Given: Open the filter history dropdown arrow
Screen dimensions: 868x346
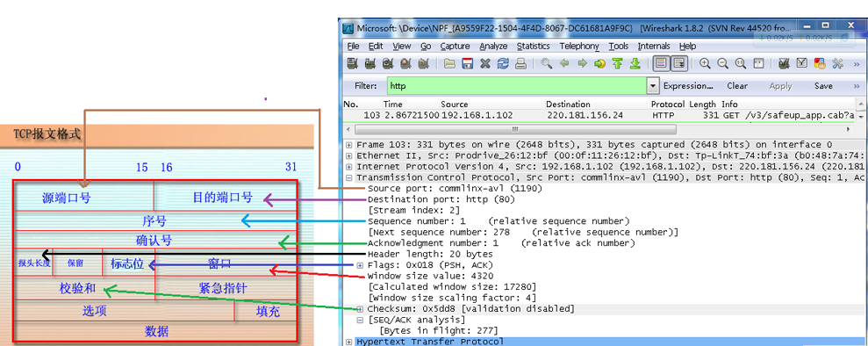Looking at the screenshot, I should tap(654, 86).
